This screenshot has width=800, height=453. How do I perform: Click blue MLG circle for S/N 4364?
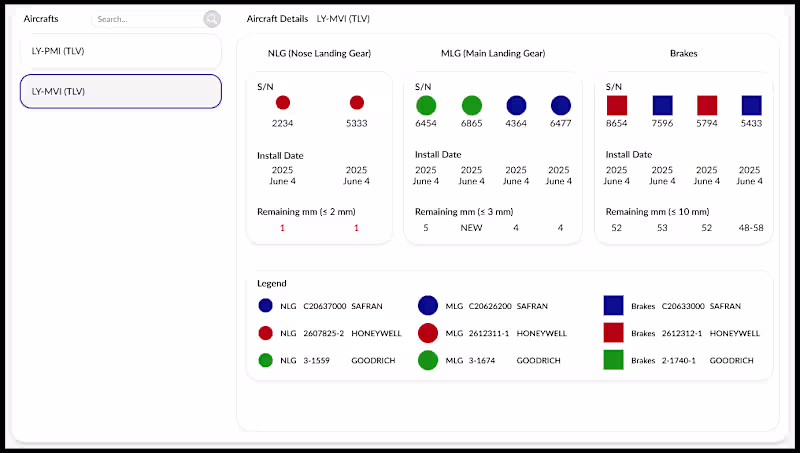coord(516,105)
